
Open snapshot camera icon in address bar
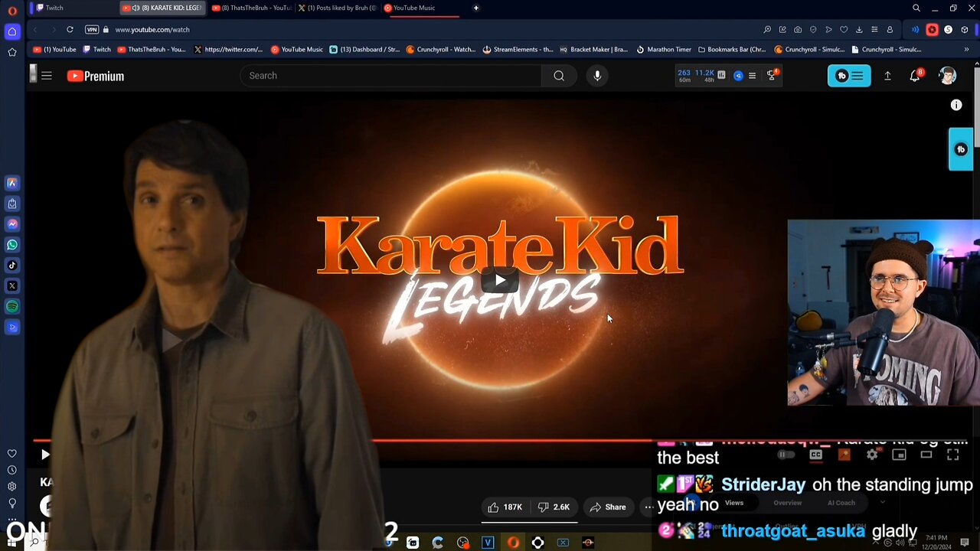[x=798, y=29]
